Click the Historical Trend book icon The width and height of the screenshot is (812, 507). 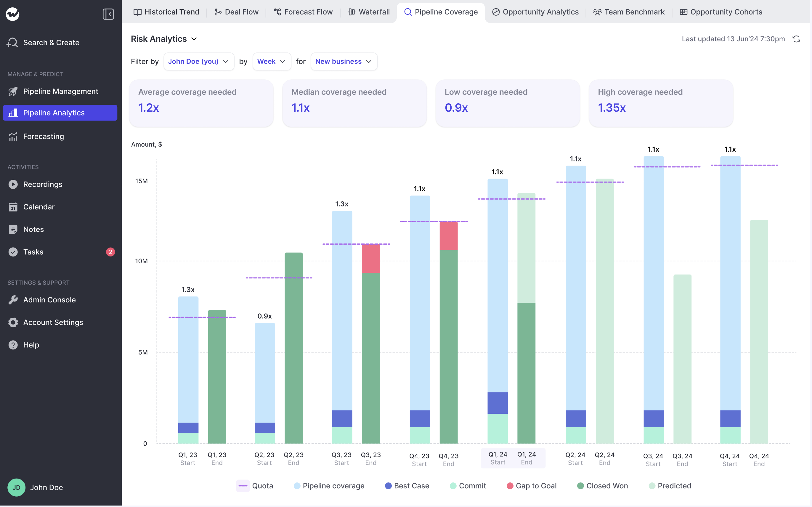click(x=137, y=12)
